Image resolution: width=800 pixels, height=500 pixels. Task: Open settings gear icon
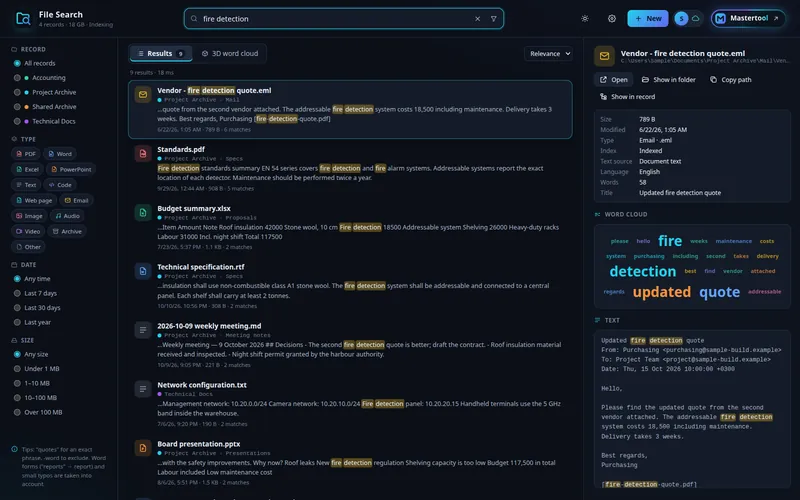tap(612, 18)
